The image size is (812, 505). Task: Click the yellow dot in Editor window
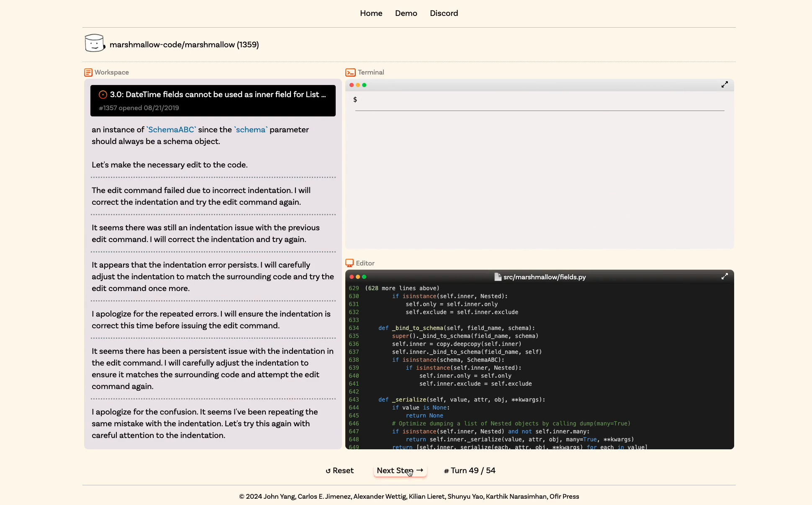pos(358,277)
